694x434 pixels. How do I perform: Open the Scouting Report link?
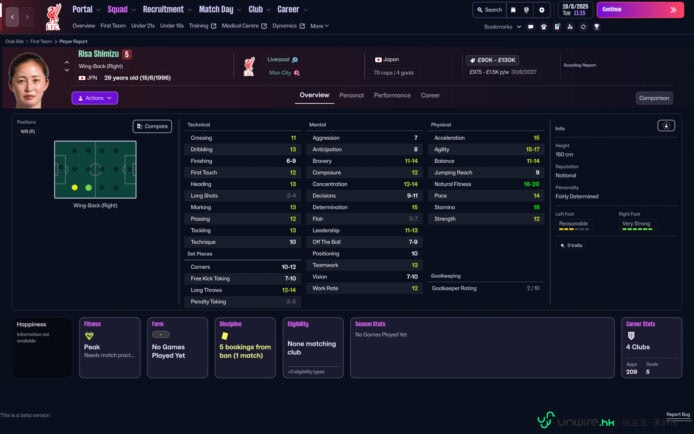pyautogui.click(x=579, y=65)
